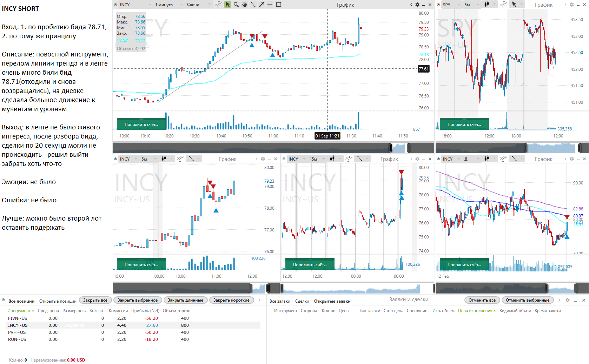Click '01 Sep 11:21' time marker on axis
Viewport: 589px width, 364px height.
[x=327, y=136]
